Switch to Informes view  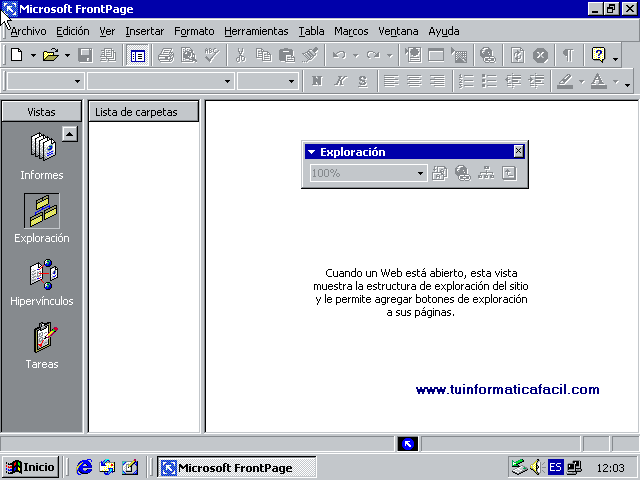[x=42, y=156]
